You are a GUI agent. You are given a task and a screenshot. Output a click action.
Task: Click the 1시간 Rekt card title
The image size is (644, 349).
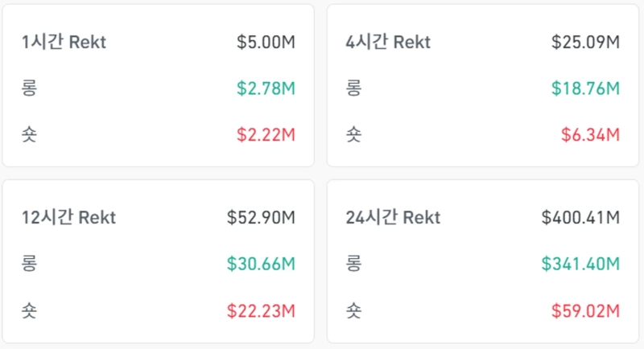[x=64, y=42]
